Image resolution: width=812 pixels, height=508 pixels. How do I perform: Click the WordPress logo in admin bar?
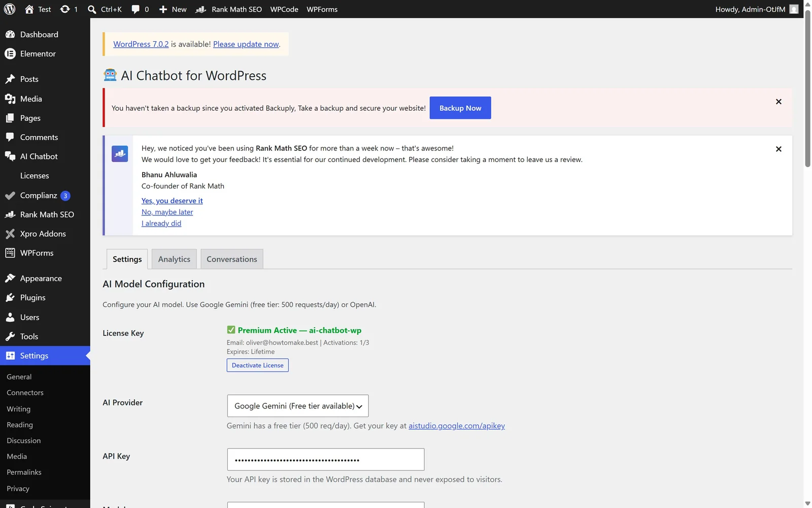tap(10, 9)
